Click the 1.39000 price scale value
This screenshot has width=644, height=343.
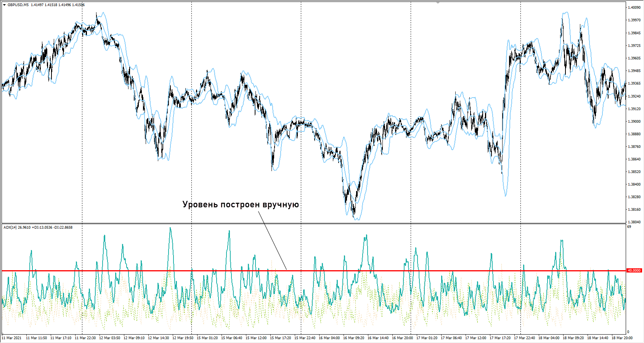[x=634, y=122]
